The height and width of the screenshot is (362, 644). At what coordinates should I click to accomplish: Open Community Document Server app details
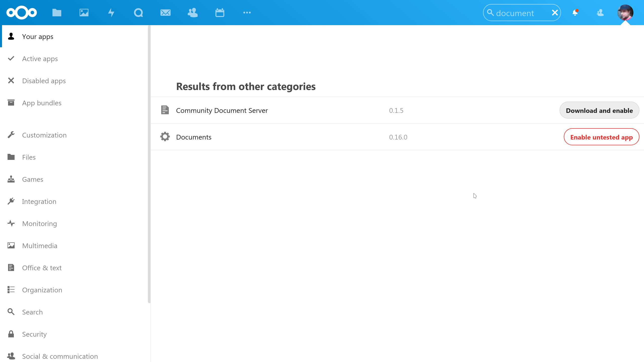222,111
